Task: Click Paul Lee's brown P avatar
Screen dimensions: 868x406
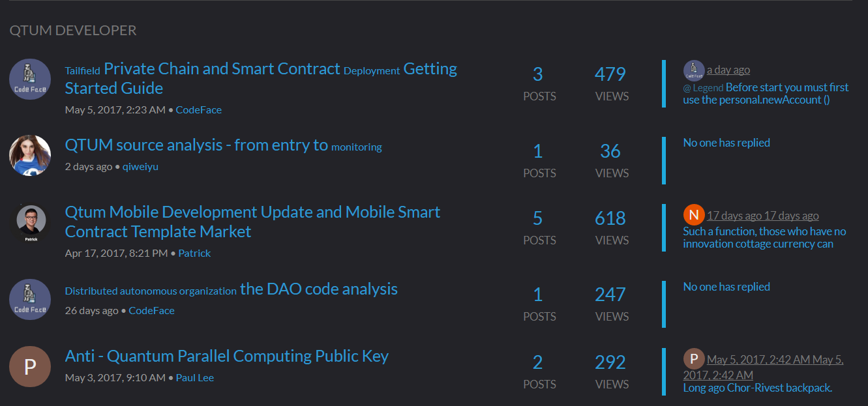Action: coord(30,367)
